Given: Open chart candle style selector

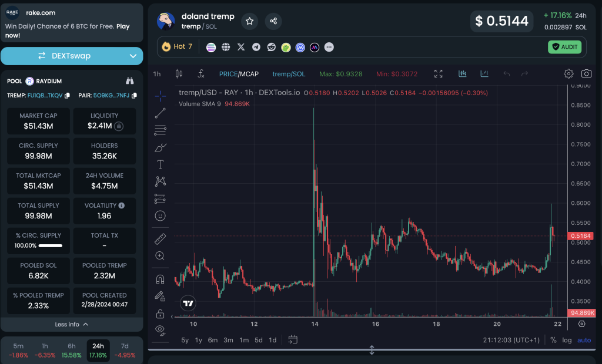Looking at the screenshot, I should tap(179, 74).
